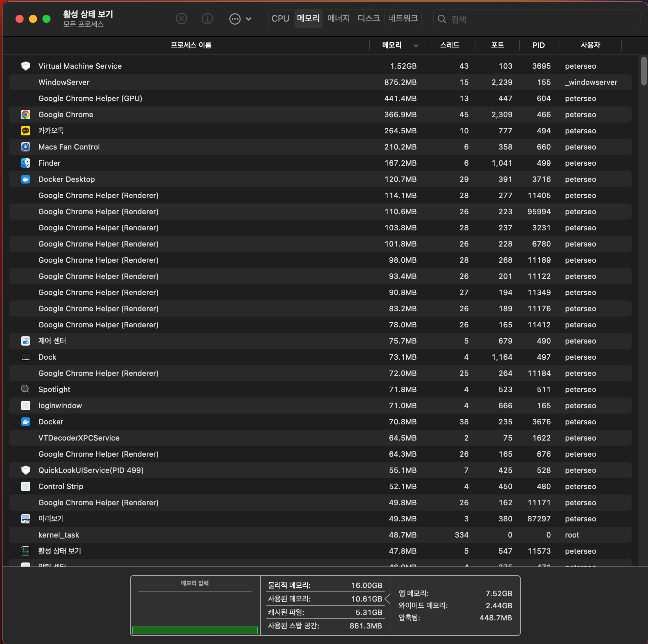Click the process info (i) icon
The image size is (648, 644).
pos(207,19)
